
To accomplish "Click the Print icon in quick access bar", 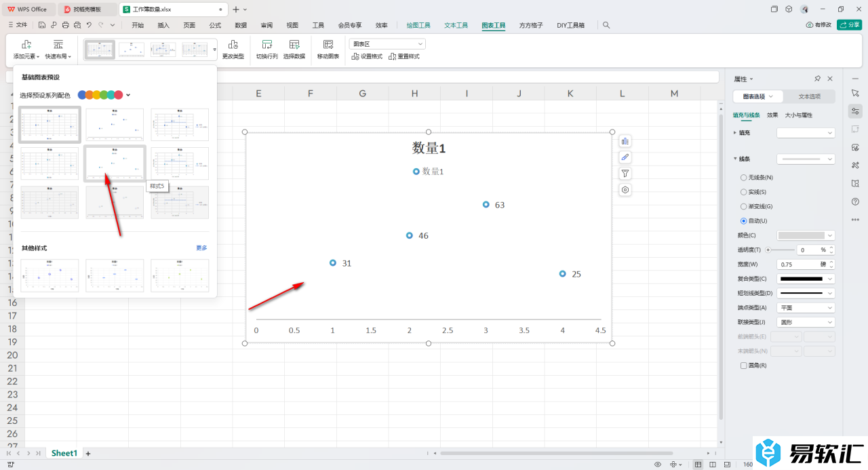I will 66,25.
